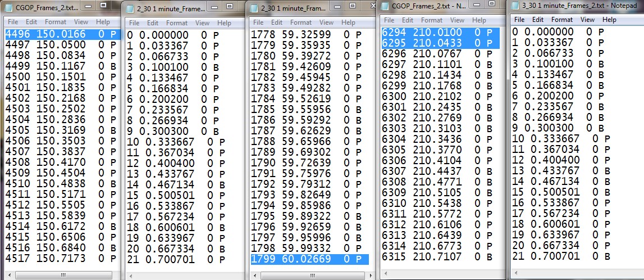Click line 4514 150.6172
Image resolution: width=644 pixels, height=280 pixels.
tap(61, 227)
